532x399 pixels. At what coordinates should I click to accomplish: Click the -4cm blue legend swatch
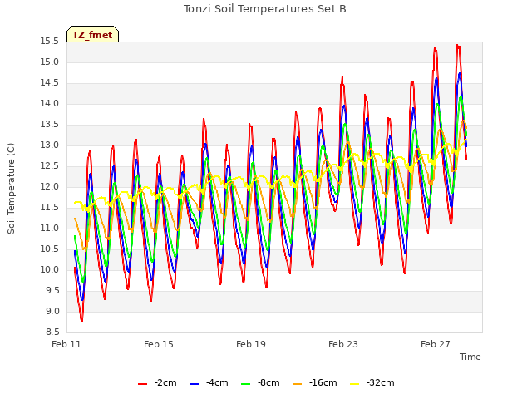194,384
